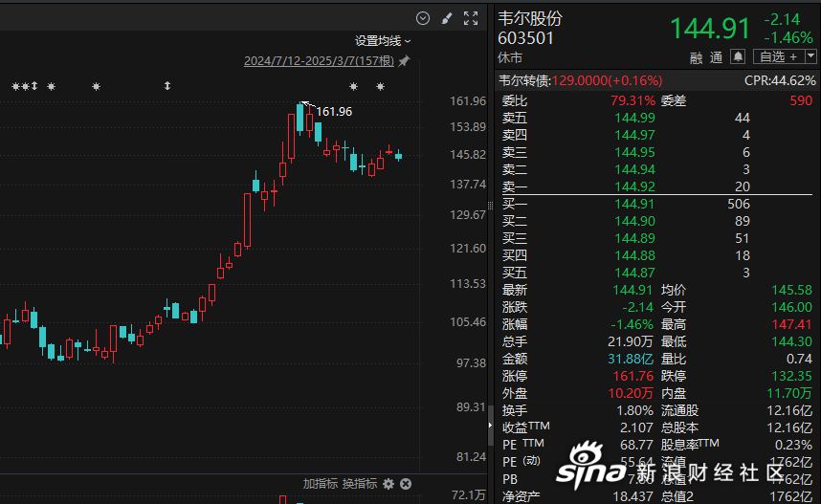Click the rightmost star event marker above chart
821x504 pixels.
381,86
